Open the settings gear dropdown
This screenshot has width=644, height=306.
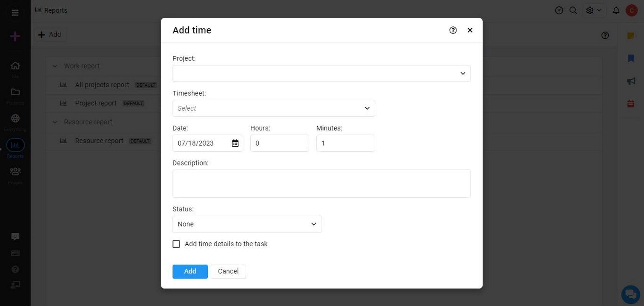pyautogui.click(x=594, y=11)
